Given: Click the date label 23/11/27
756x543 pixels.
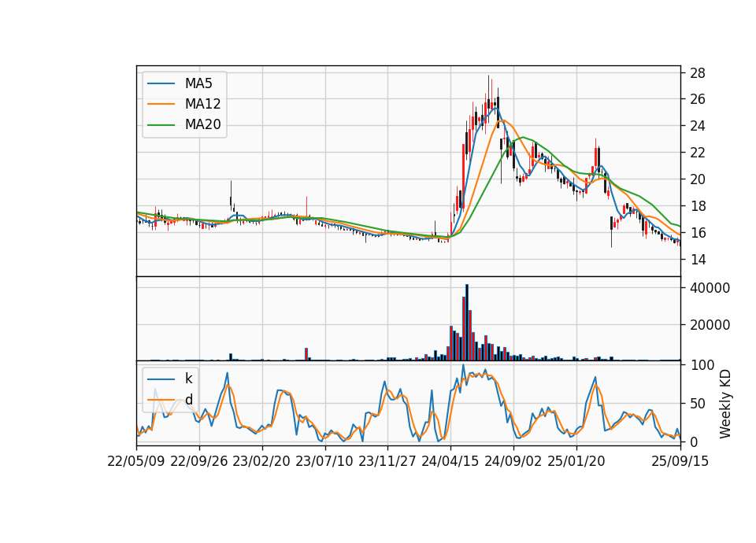Looking at the screenshot, I should point(387,461).
